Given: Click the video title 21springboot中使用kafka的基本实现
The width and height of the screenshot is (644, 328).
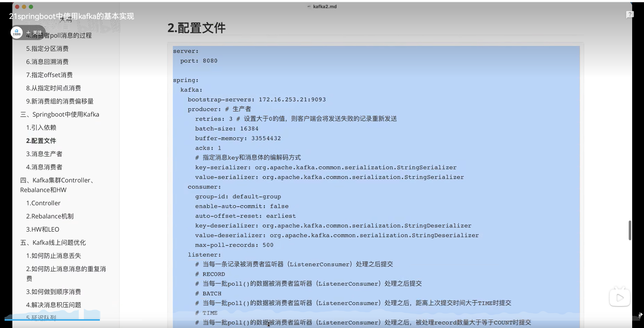Looking at the screenshot, I should point(71,16).
